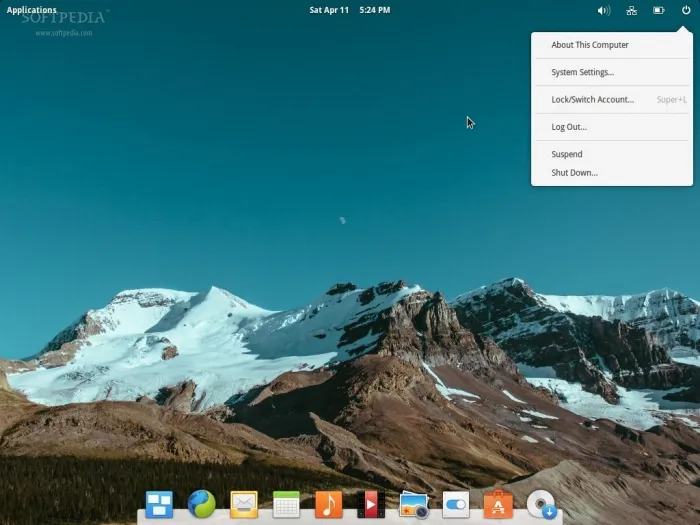Screen dimensions: 700x525
Task: Open the disc installer icon in dock
Action: point(541,504)
